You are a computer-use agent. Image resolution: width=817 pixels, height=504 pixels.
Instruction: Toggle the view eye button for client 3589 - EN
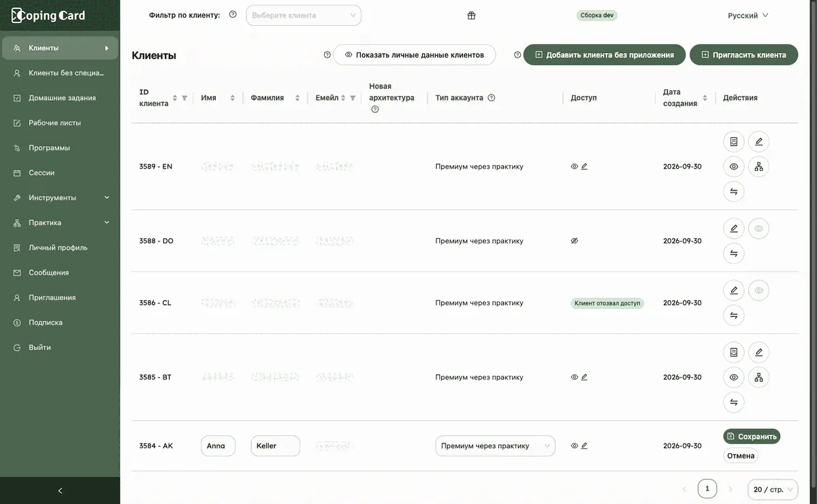[x=733, y=167]
